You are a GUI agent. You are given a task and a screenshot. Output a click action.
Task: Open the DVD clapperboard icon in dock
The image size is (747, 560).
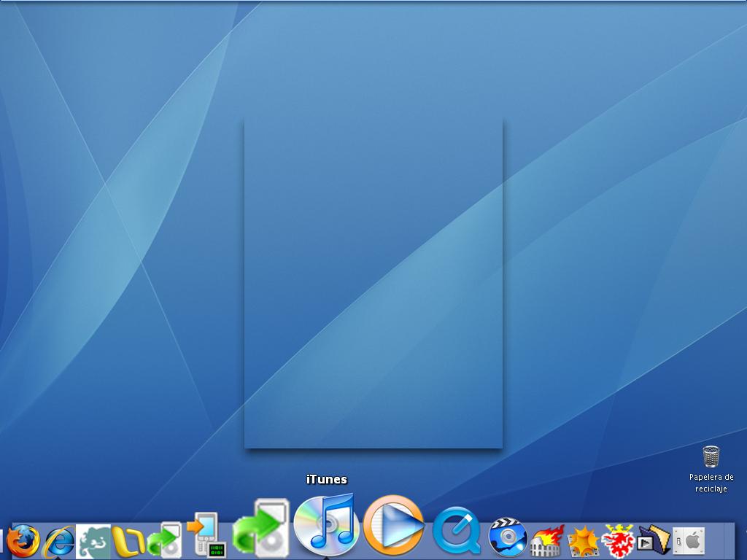pos(508,537)
